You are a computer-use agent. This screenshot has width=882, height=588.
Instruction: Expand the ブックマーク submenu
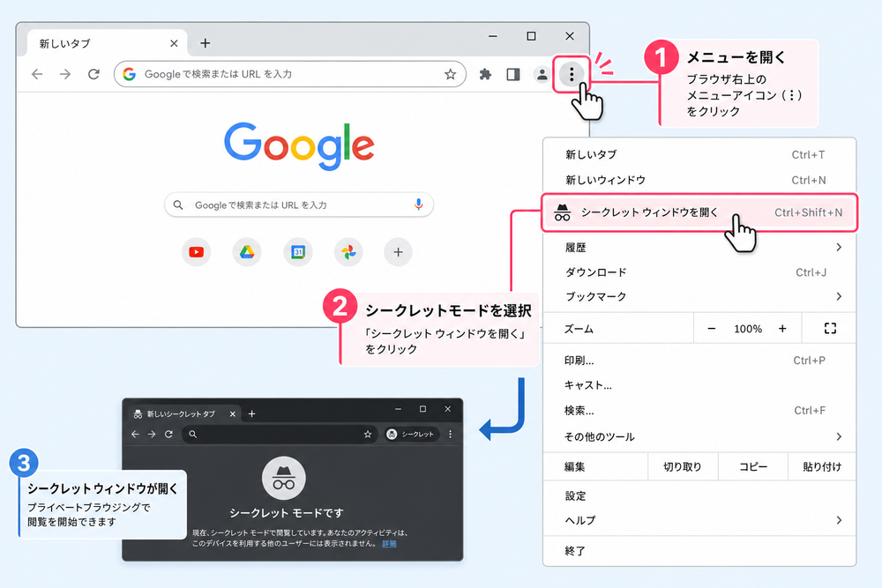point(699,296)
